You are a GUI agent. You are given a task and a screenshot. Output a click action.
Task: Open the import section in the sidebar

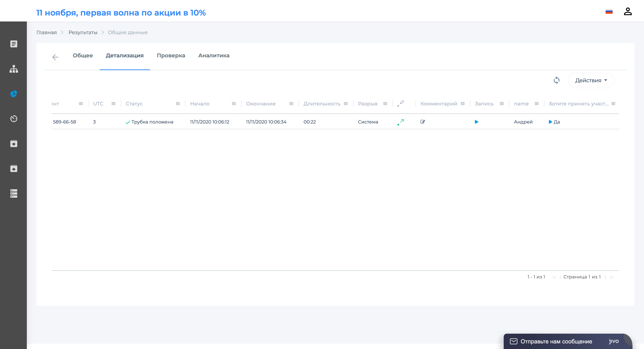coord(14,144)
